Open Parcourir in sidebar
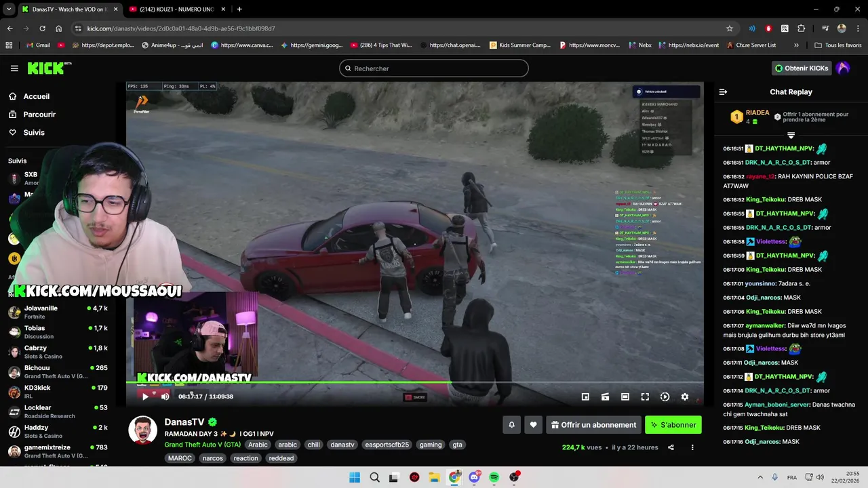The image size is (868, 488). [39, 115]
